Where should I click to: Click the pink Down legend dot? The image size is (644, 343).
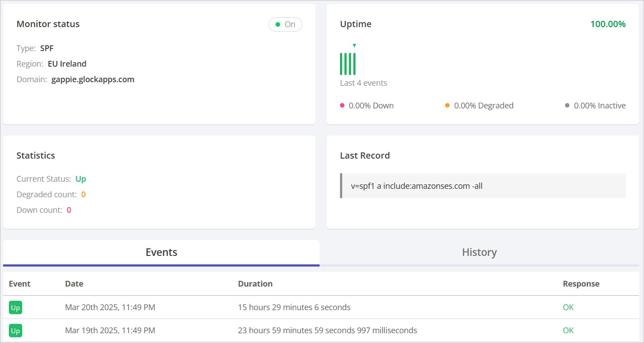[342, 105]
